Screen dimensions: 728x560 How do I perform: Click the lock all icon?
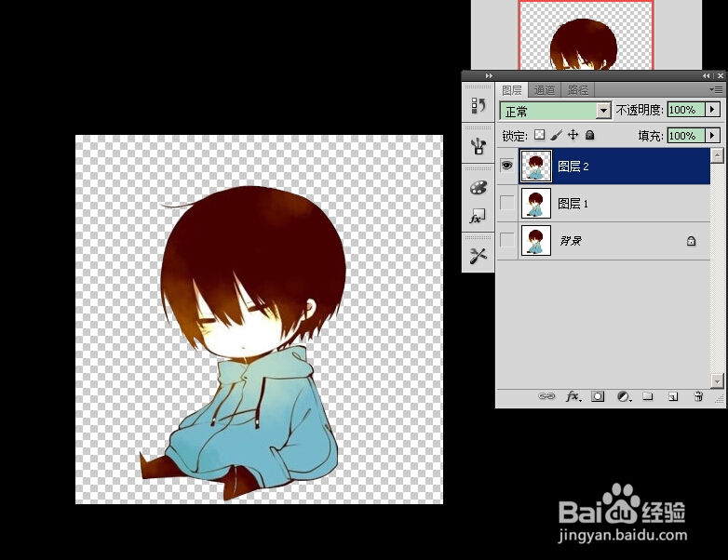coord(589,135)
